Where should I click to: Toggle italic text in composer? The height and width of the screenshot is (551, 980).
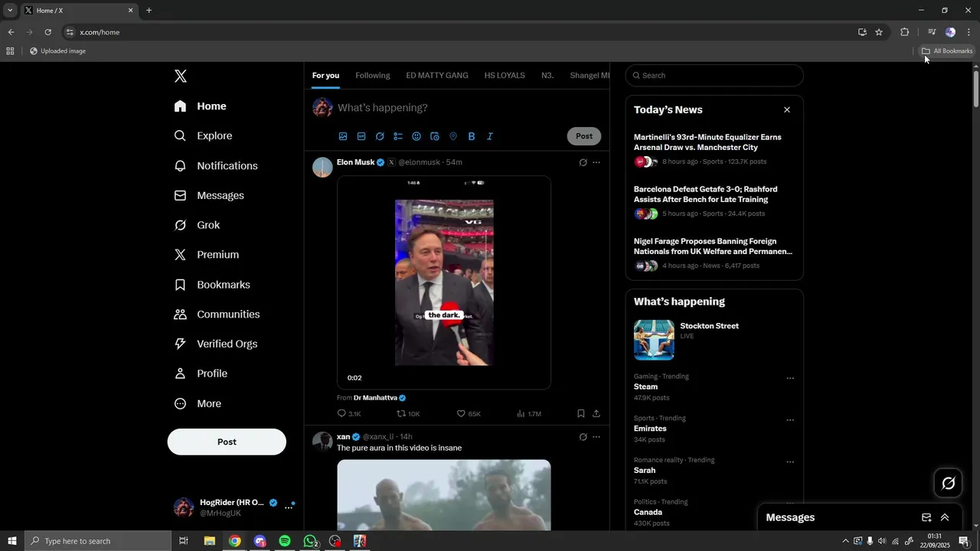pos(490,136)
